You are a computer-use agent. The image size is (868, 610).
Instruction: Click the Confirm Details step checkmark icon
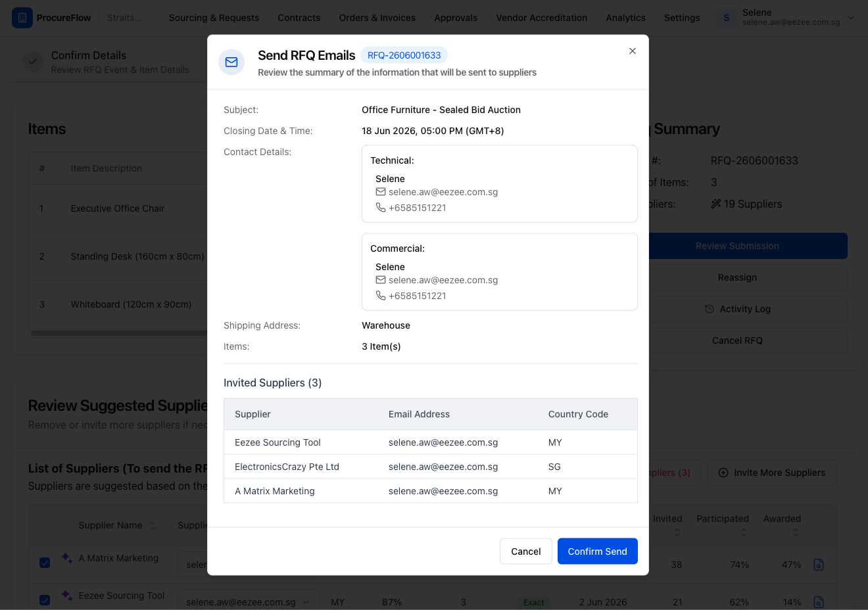tap(33, 62)
